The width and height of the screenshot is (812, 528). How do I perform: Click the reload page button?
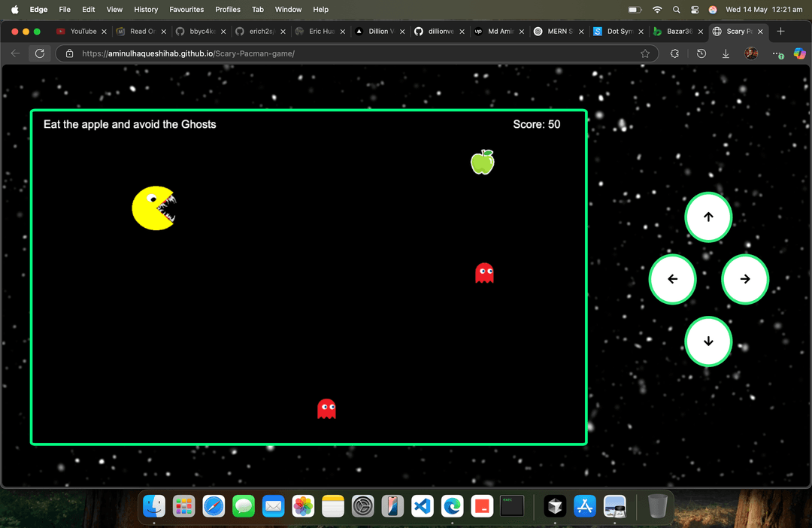click(39, 53)
